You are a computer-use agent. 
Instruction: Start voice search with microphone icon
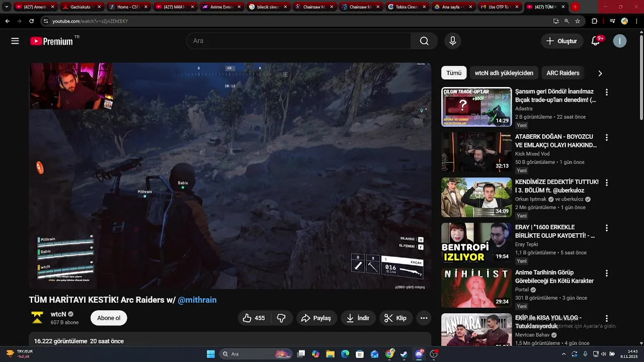[453, 41]
